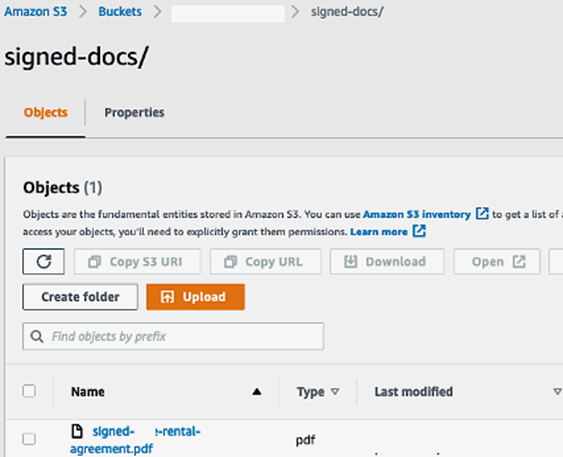Click the Last modified column sort arrow
Screen dimensions: 563x457
557,391
